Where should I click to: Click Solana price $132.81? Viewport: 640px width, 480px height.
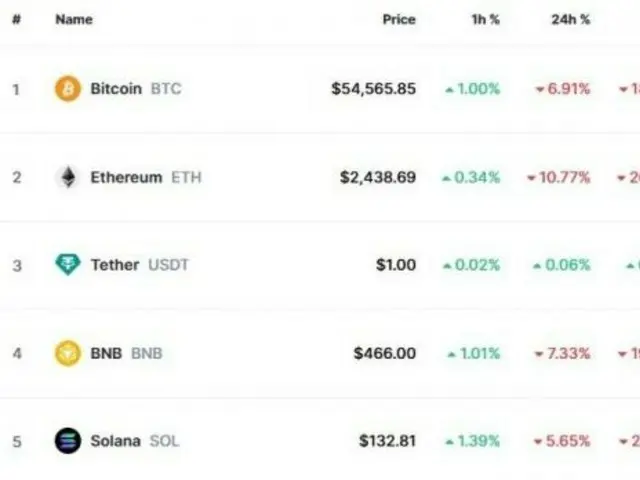388,441
